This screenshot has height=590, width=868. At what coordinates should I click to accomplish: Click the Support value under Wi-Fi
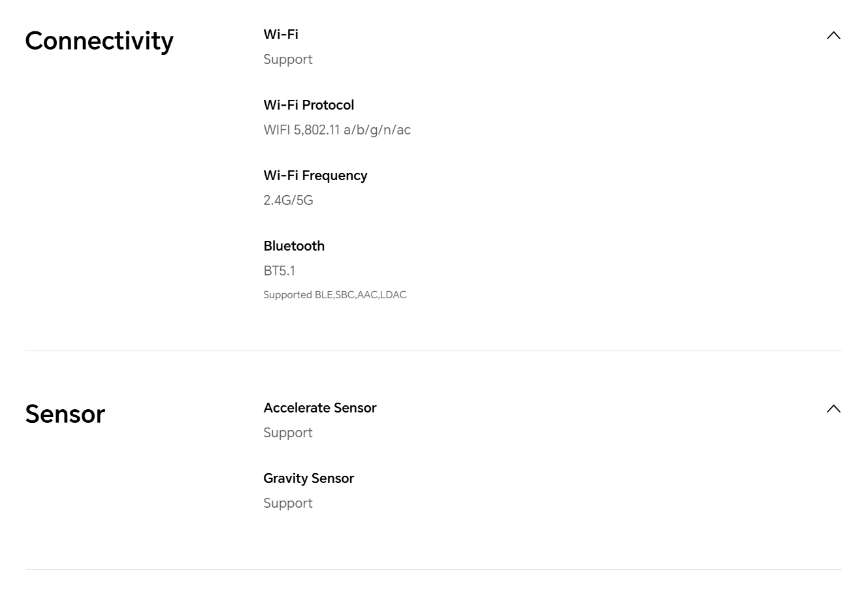click(x=288, y=59)
